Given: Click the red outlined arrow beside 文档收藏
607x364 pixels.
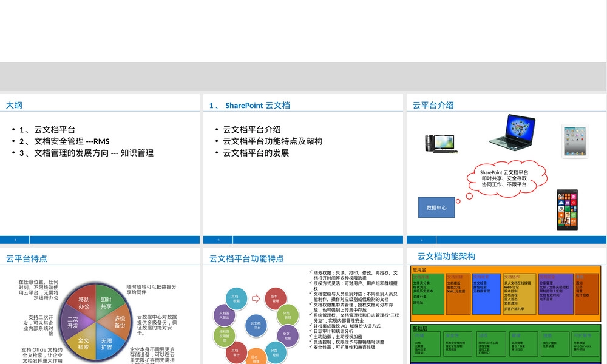Looking at the screenshot, I should (256, 298).
